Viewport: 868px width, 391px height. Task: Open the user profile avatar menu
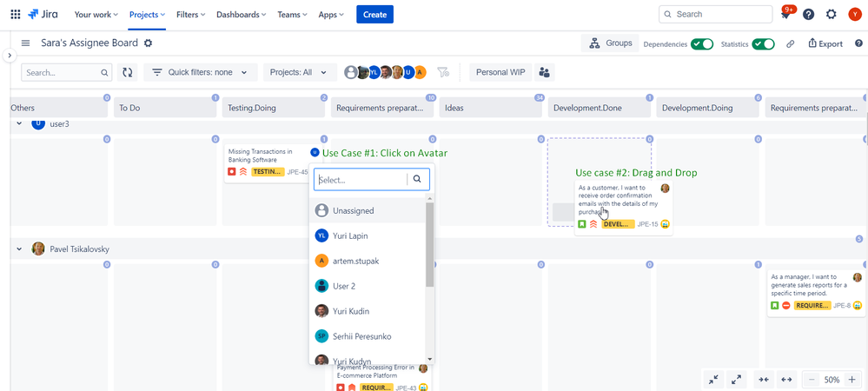click(x=854, y=15)
